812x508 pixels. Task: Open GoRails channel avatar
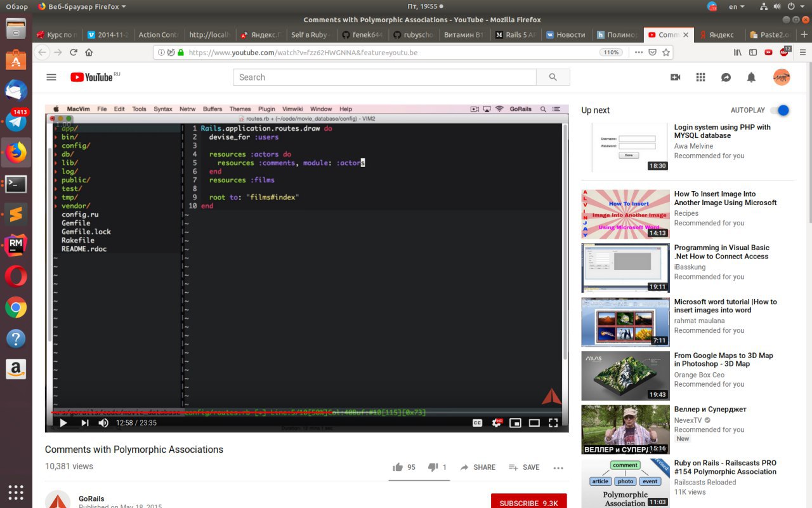click(58, 500)
